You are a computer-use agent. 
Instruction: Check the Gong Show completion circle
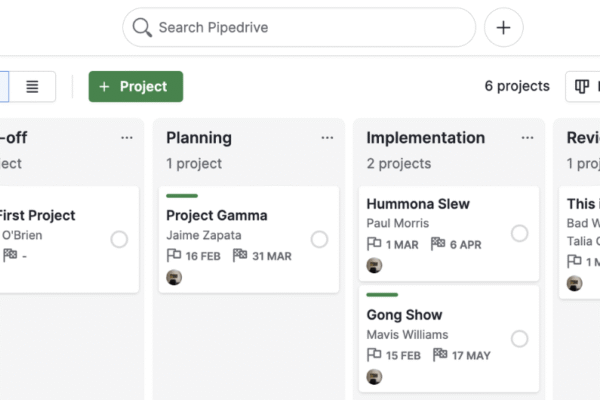point(519,339)
